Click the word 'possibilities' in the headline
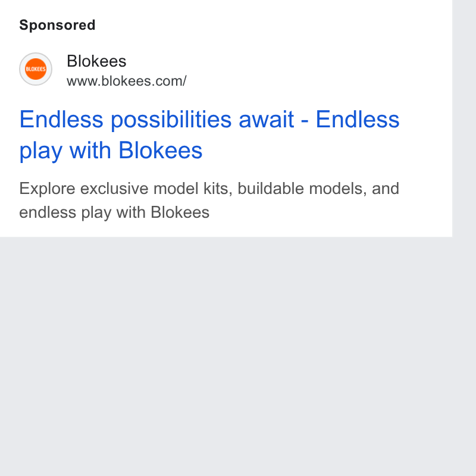The height and width of the screenshot is (476, 476). (172, 120)
